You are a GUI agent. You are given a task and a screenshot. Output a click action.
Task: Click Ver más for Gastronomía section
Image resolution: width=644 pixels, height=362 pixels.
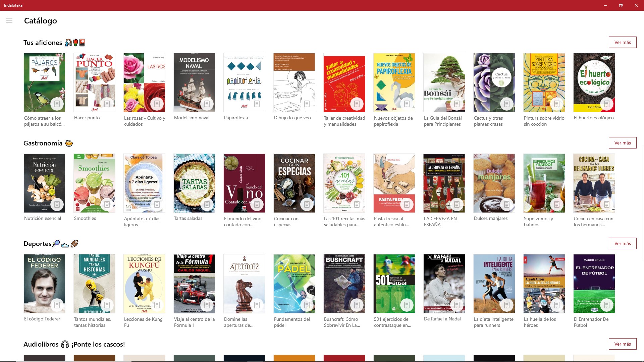coord(622,143)
